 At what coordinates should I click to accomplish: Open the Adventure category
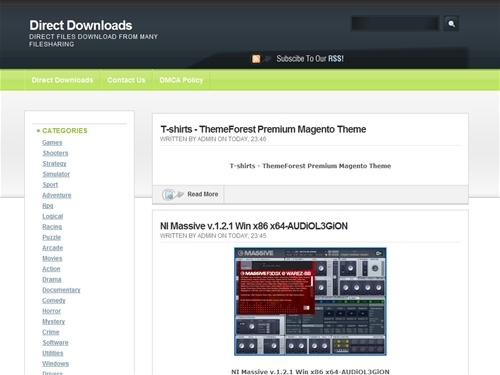(x=57, y=195)
